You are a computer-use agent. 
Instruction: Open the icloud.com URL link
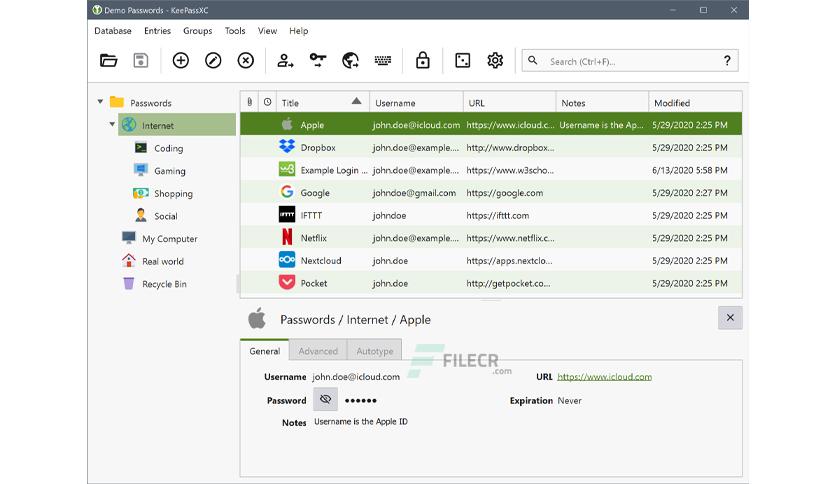pyautogui.click(x=605, y=377)
